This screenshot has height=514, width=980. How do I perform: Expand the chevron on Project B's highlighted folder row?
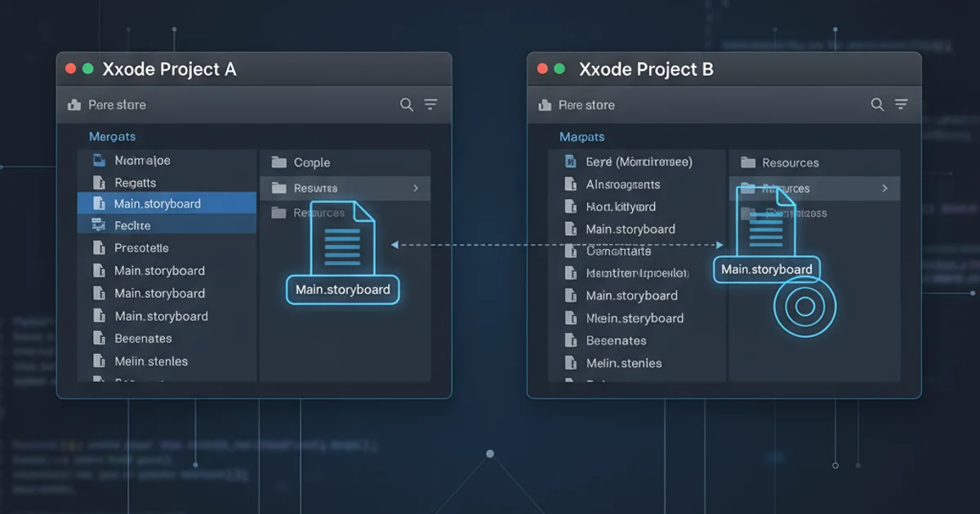coord(884,188)
